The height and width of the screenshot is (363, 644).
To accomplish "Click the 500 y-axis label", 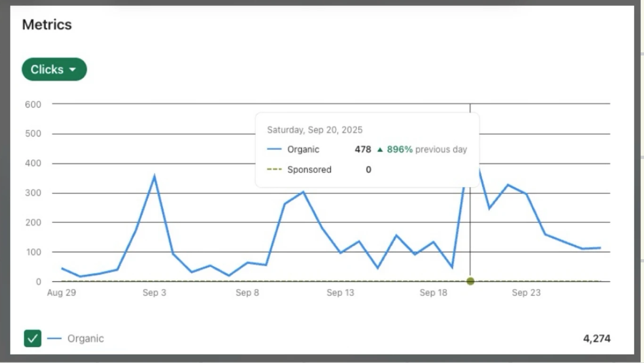I will [x=33, y=134].
